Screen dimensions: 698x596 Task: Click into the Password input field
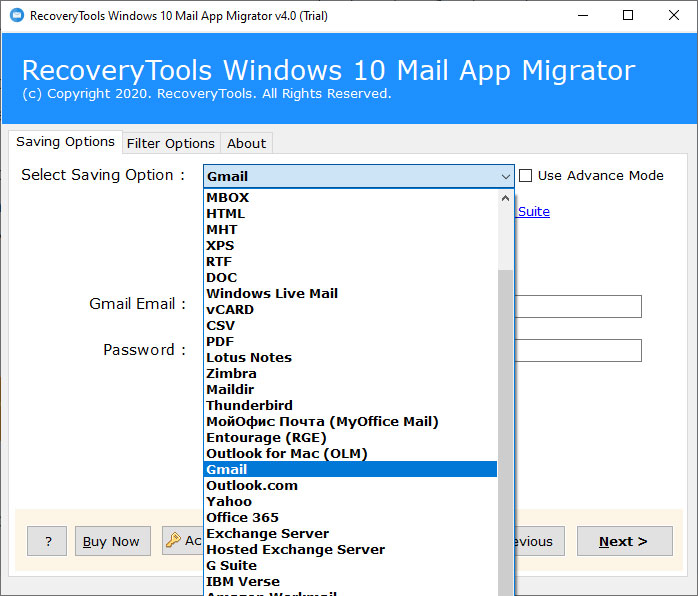[578, 350]
